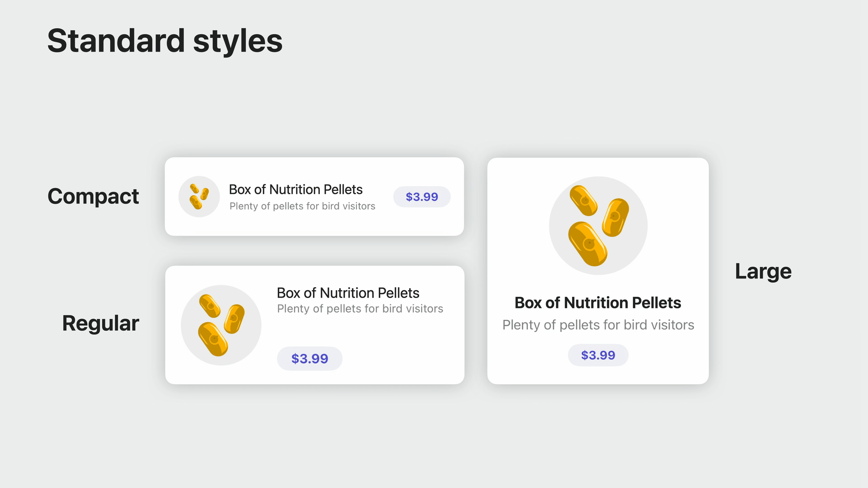Image resolution: width=868 pixels, height=488 pixels.
Task: Click the $3.99 price button in the Large card
Action: [598, 355]
